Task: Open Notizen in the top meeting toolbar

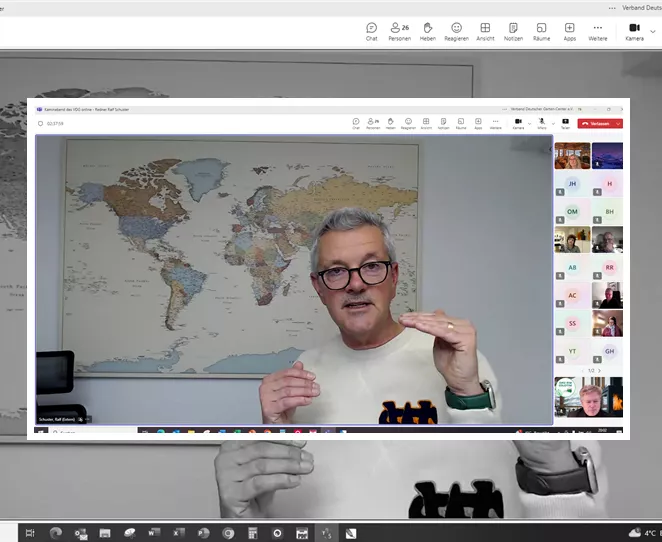Action: tap(513, 32)
